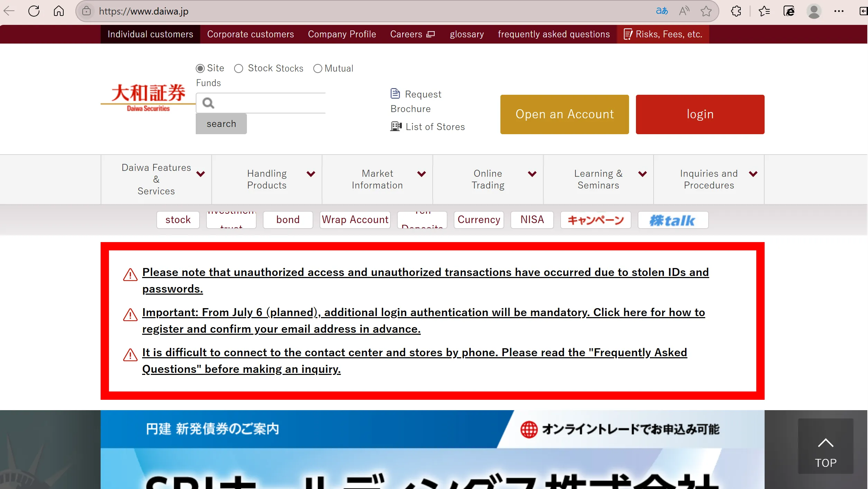Open browser extensions puzzle icon
Viewport: 868px width, 489px height.
click(x=736, y=11)
